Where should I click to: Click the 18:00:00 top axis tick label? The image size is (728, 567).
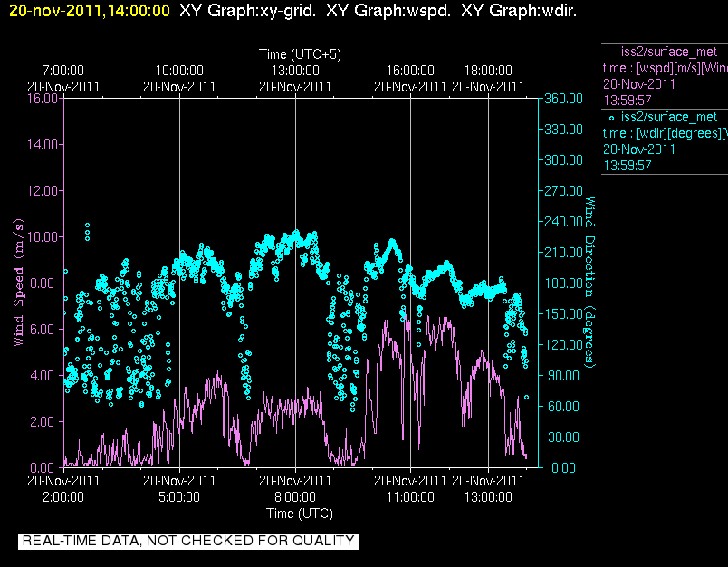pyautogui.click(x=488, y=71)
